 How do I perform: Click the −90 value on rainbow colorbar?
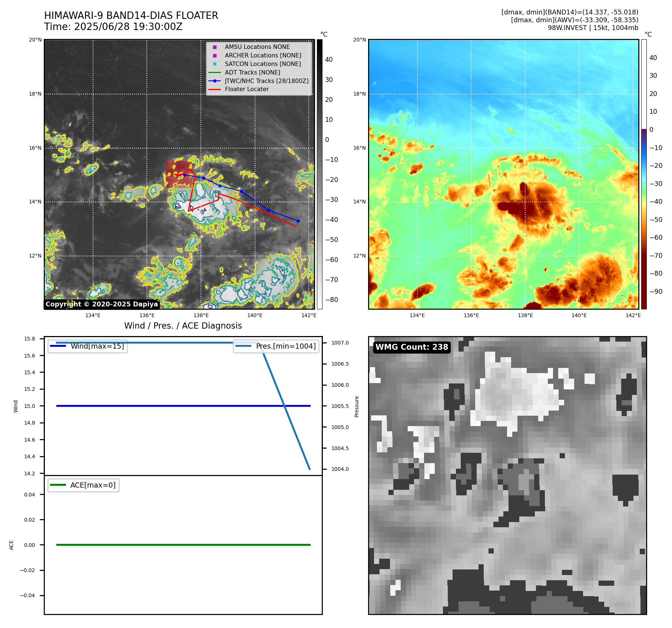(x=656, y=292)
